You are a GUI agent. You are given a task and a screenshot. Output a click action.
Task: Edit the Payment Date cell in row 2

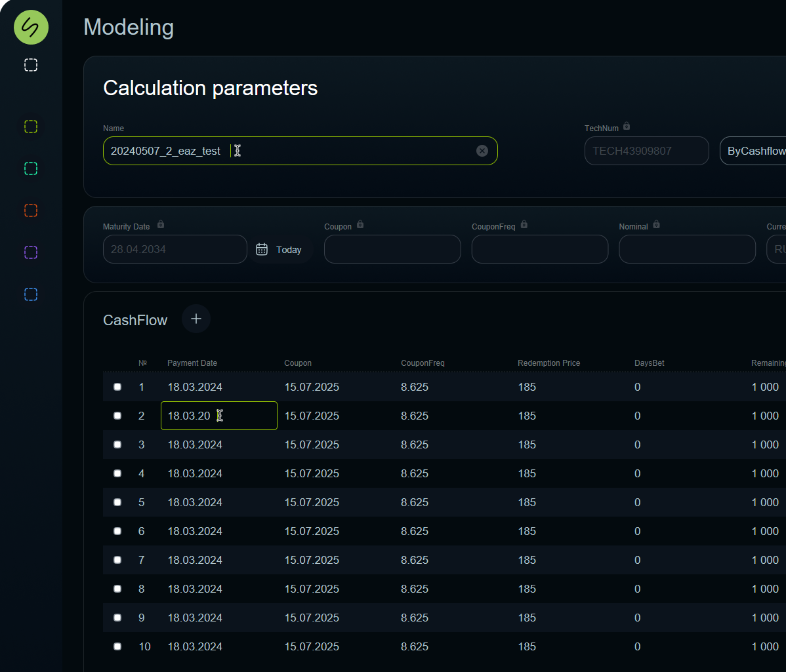tap(218, 416)
